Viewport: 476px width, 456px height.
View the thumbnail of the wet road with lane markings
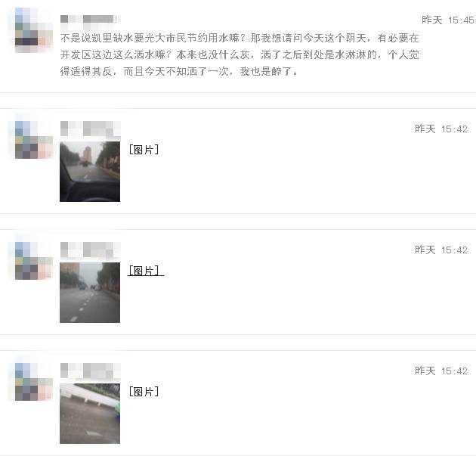click(x=90, y=293)
